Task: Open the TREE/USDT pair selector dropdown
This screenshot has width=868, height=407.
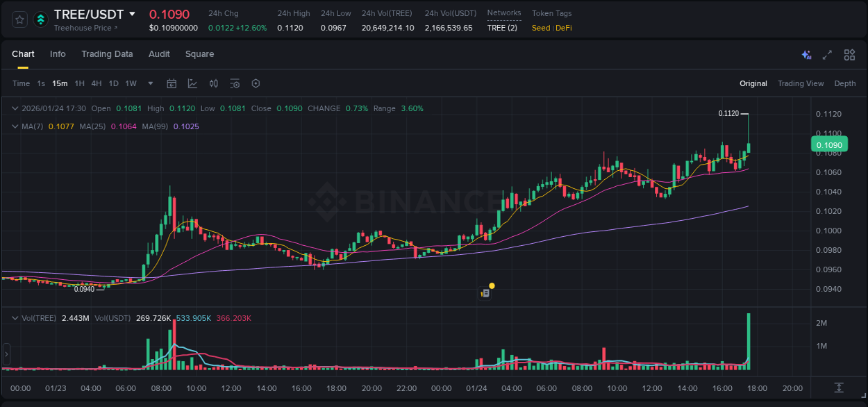Action: pos(131,14)
